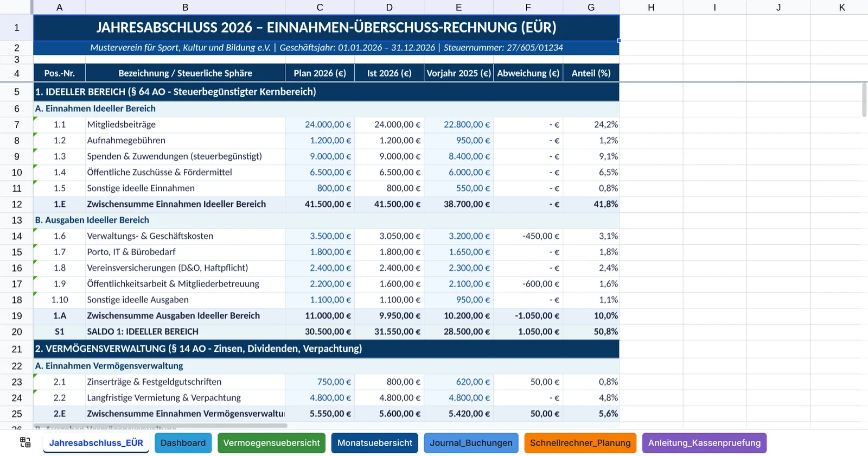
Task: Click the 'Abweichung (€)' heading cell
Action: point(528,73)
